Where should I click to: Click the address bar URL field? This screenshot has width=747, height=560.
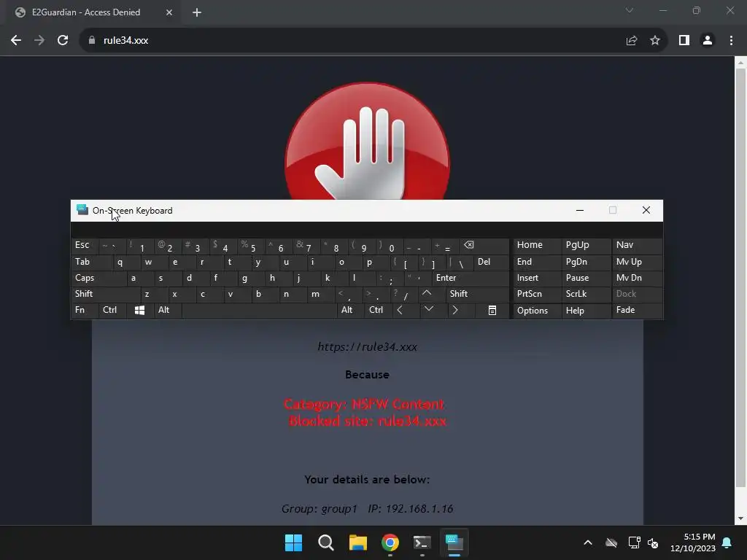[x=352, y=41]
